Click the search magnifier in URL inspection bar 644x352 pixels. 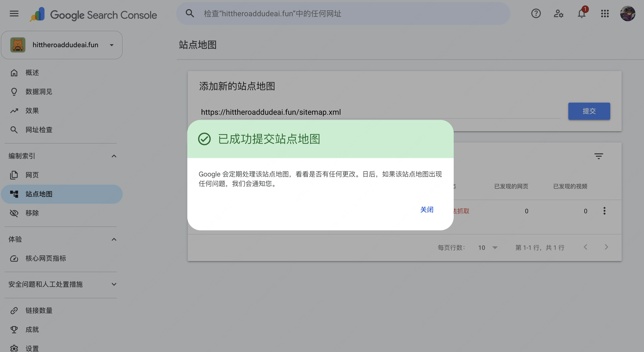coord(190,14)
